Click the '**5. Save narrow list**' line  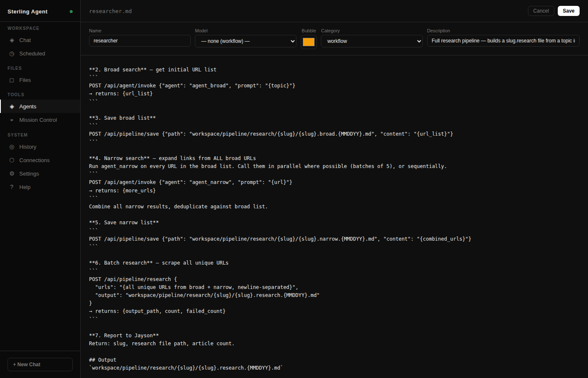pos(124,223)
